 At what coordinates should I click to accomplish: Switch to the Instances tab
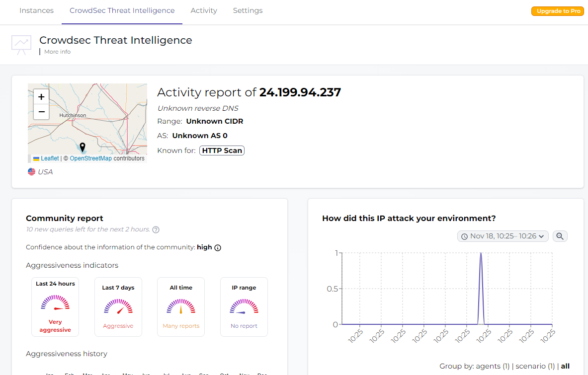point(36,10)
